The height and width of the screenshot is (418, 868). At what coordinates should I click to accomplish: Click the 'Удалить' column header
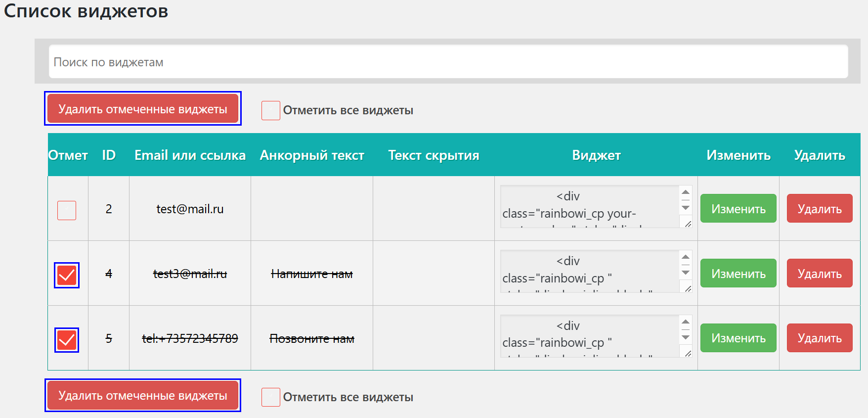tap(820, 155)
